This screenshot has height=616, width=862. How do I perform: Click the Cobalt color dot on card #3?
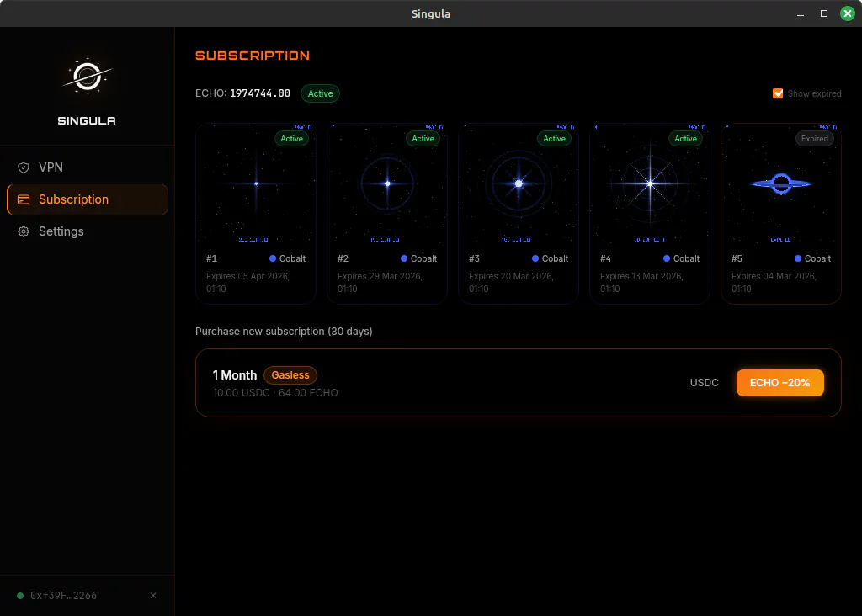(x=535, y=258)
